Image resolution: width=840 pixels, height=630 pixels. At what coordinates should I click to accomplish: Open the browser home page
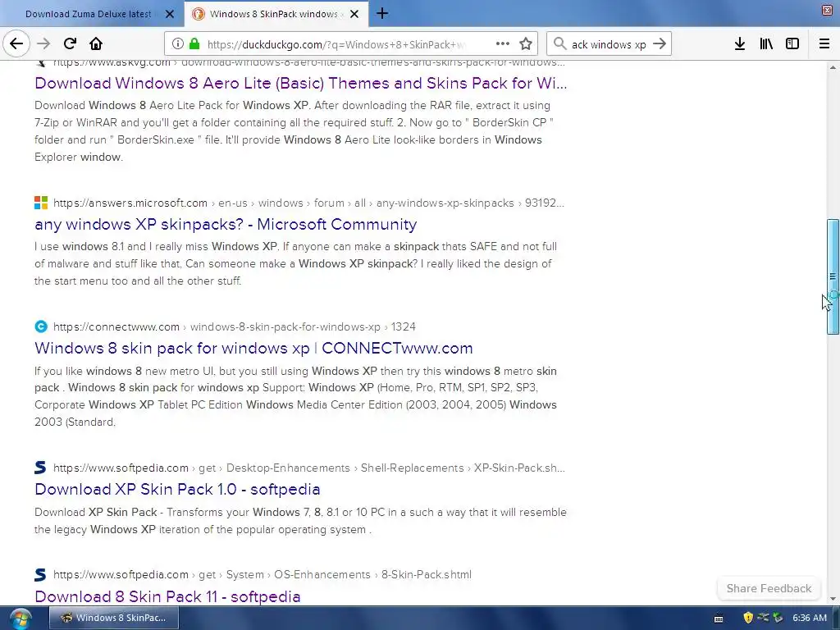(96, 43)
